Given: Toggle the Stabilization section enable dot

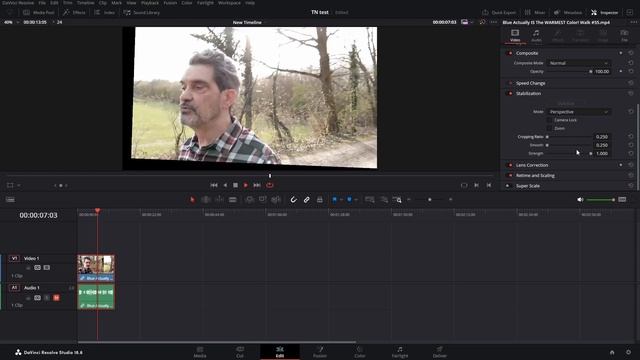Looking at the screenshot, I should coord(510,93).
